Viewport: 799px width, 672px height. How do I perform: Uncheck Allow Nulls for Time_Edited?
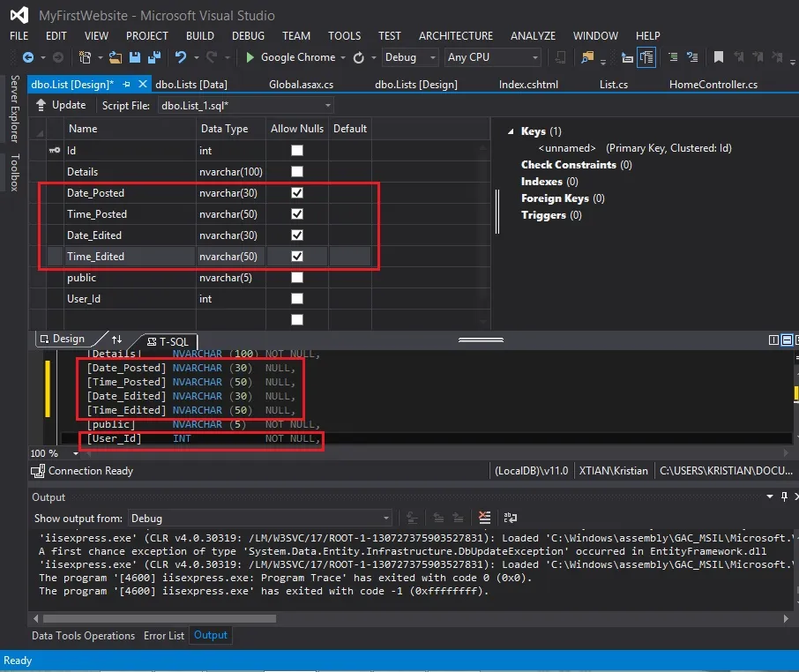coord(297,257)
